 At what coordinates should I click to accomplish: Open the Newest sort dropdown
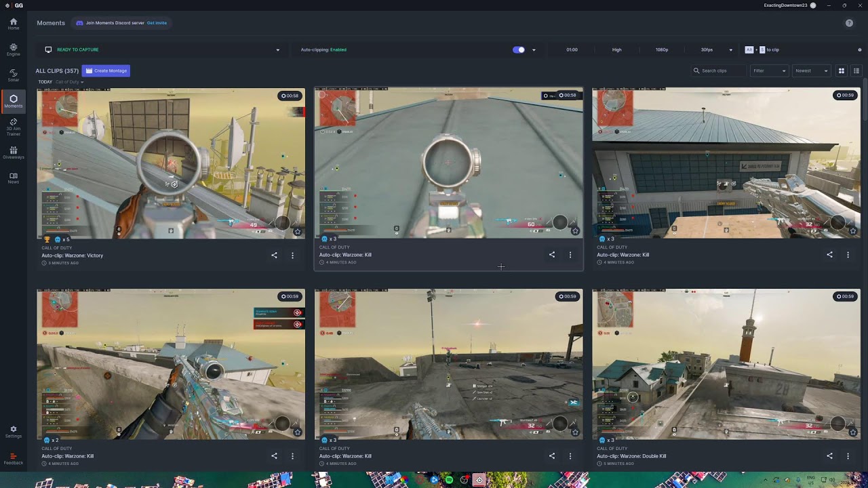(x=812, y=70)
